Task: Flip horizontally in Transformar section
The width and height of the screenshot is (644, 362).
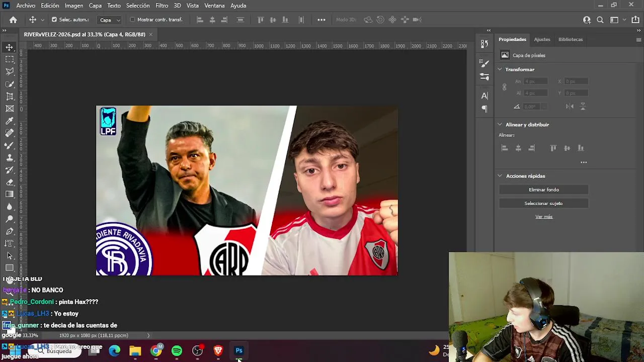Action: coord(570,106)
